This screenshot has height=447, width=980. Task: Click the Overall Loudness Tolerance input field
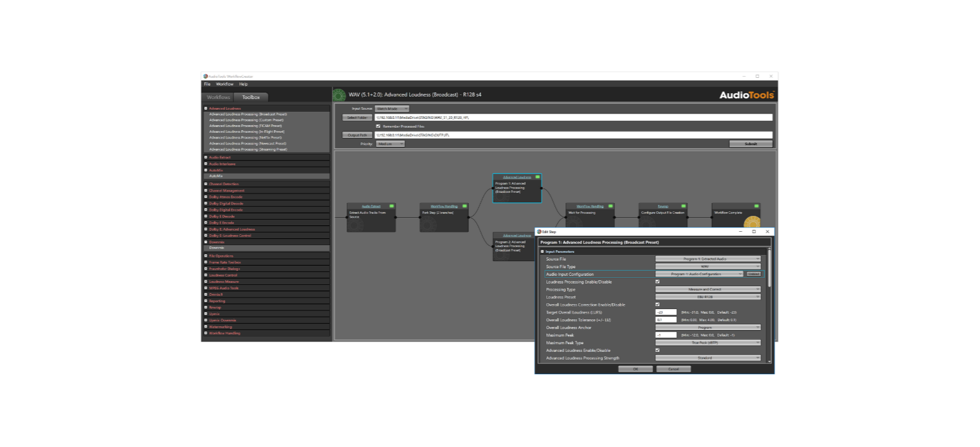[x=666, y=320]
